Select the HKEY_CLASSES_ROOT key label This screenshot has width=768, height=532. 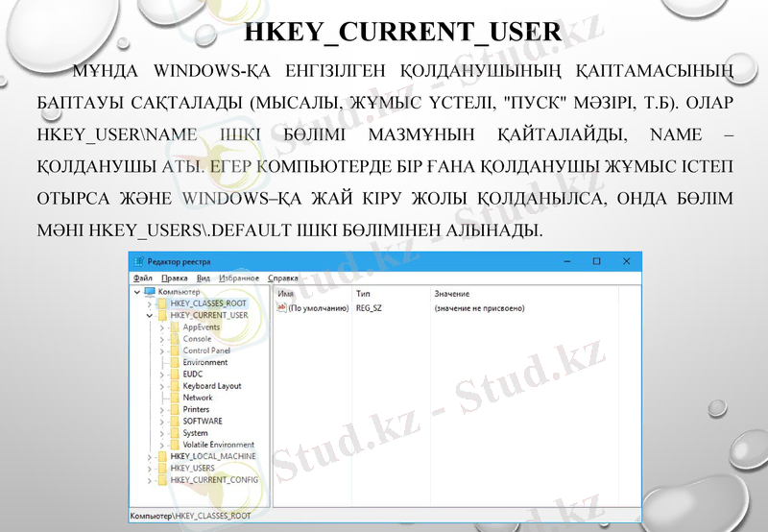point(208,303)
